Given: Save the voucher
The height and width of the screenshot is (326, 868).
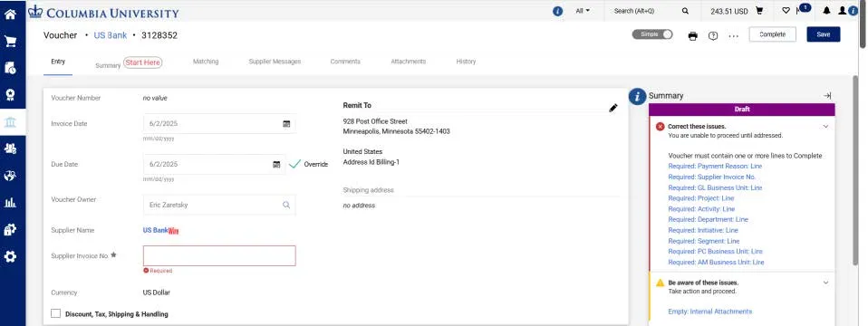Looking at the screenshot, I should click(x=824, y=34).
